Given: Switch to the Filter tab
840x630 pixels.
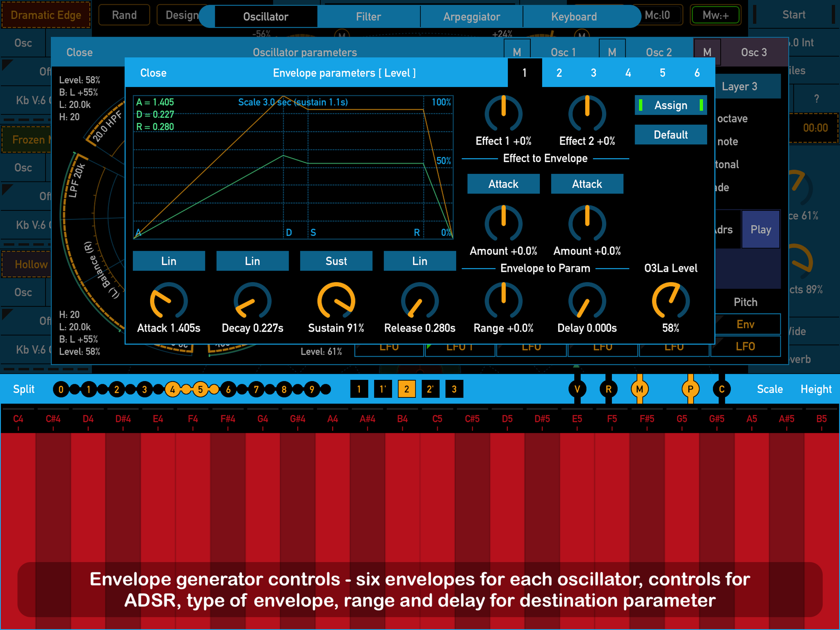Looking at the screenshot, I should 368,17.
